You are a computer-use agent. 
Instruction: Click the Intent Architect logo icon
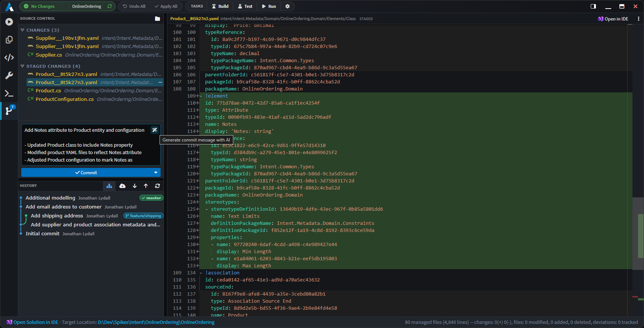click(9, 7)
